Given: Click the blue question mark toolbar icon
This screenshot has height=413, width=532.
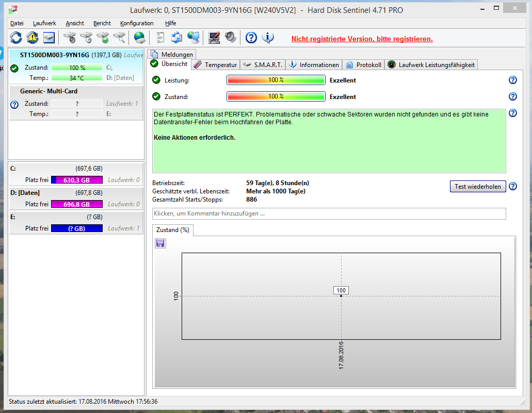Looking at the screenshot, I should point(251,37).
